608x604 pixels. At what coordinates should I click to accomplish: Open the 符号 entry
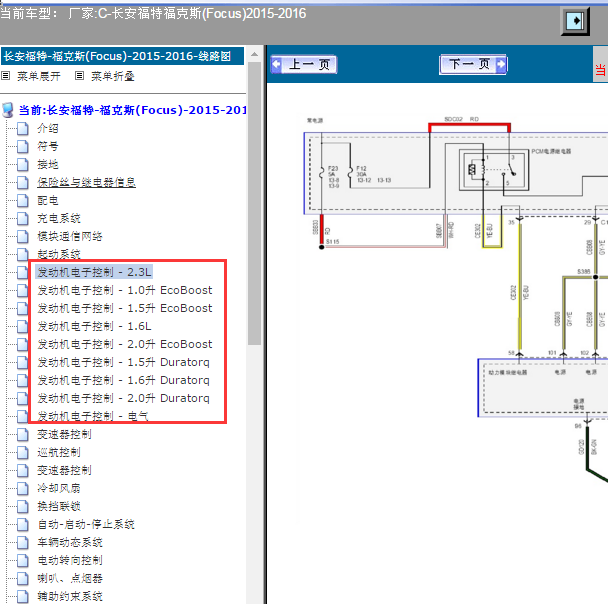48,147
